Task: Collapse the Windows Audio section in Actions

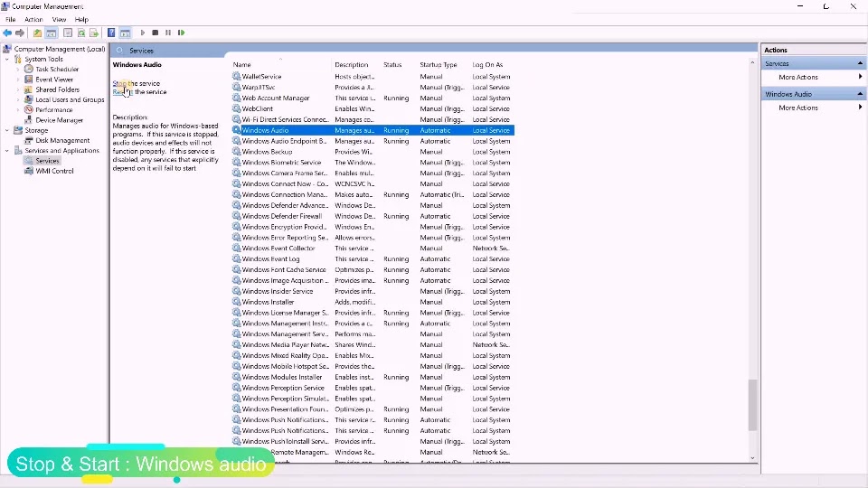Action: [860, 94]
